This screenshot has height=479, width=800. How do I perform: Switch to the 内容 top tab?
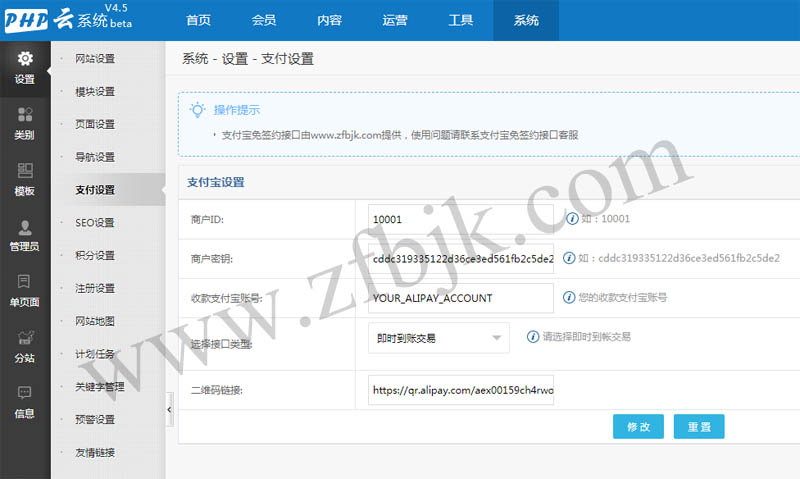[330, 20]
